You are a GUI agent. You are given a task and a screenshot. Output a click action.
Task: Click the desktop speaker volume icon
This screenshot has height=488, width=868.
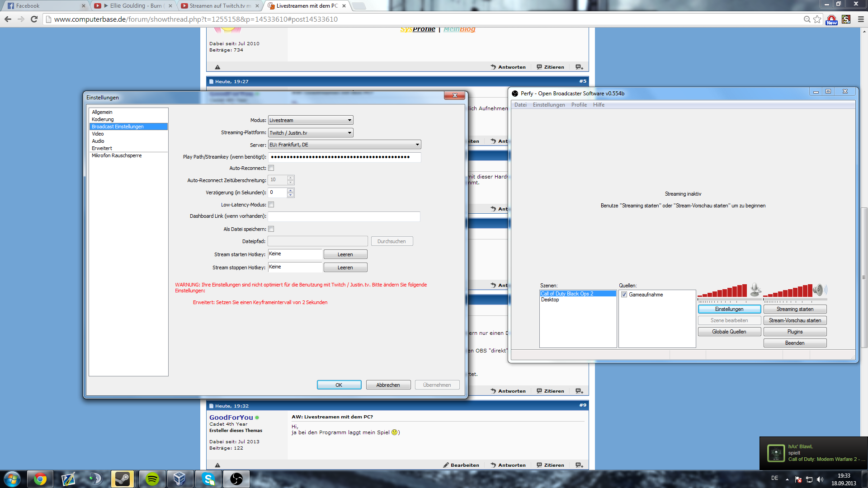[x=819, y=289]
